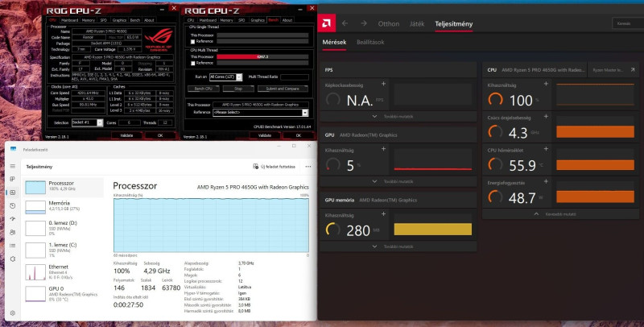Click the ROG Republic of Gamers logo
The height and width of the screenshot is (327, 644).
coord(159,39)
